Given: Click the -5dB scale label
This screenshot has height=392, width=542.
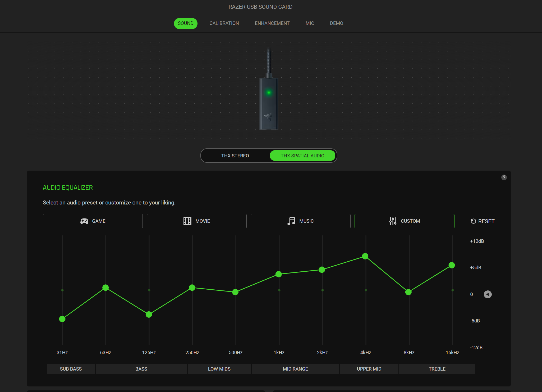Looking at the screenshot, I should tap(475, 321).
